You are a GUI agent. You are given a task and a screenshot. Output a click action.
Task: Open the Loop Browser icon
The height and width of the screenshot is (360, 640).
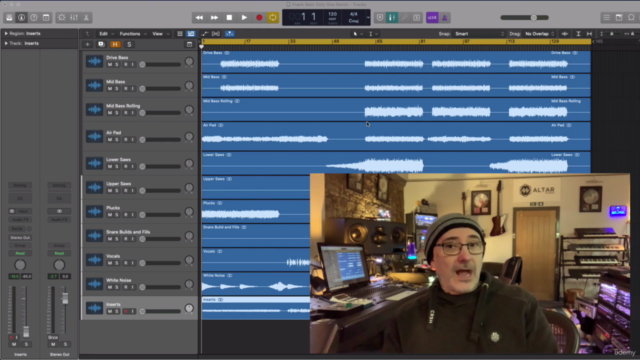click(x=632, y=18)
